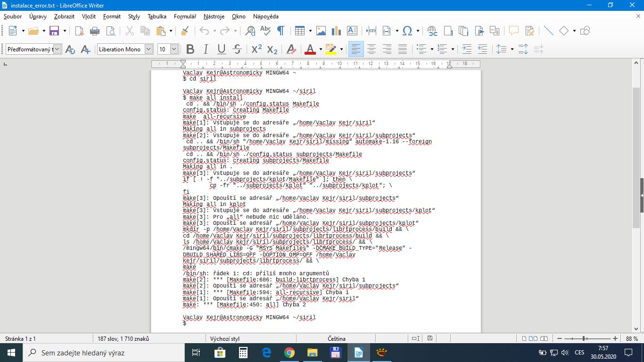Insert a page break

click(x=371, y=31)
